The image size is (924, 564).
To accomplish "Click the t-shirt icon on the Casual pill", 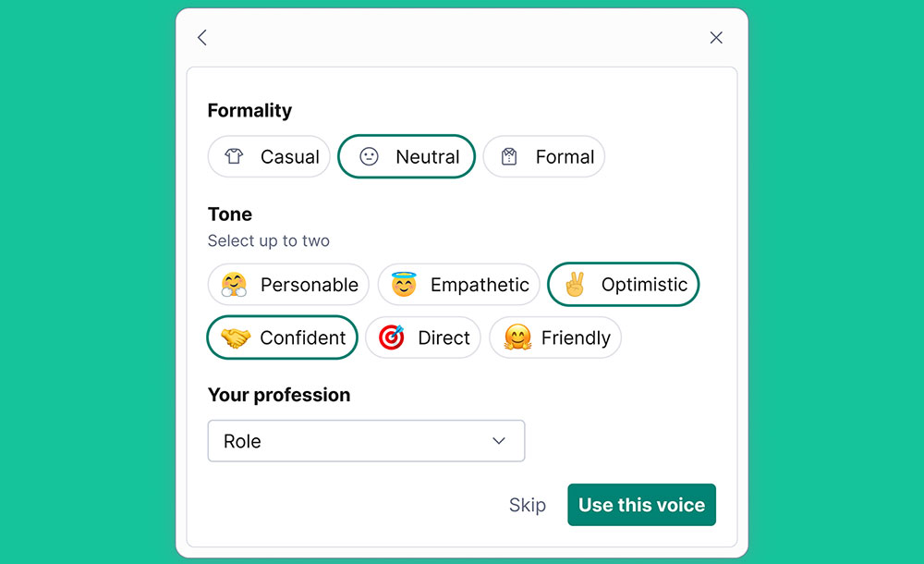I will (x=234, y=156).
